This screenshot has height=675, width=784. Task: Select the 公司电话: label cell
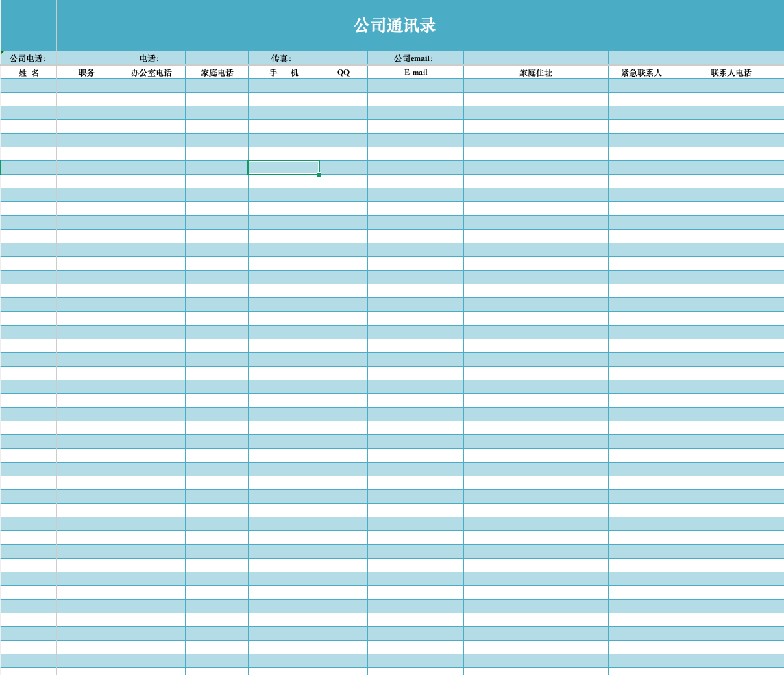click(28, 58)
